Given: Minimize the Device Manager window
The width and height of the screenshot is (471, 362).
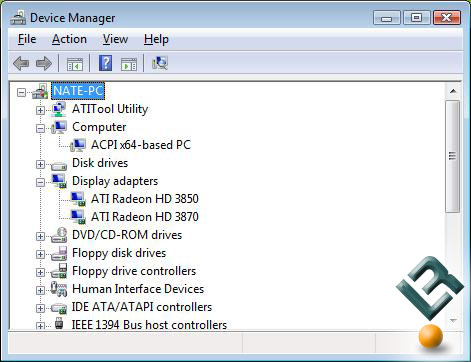Looking at the screenshot, I should pyautogui.click(x=387, y=18).
